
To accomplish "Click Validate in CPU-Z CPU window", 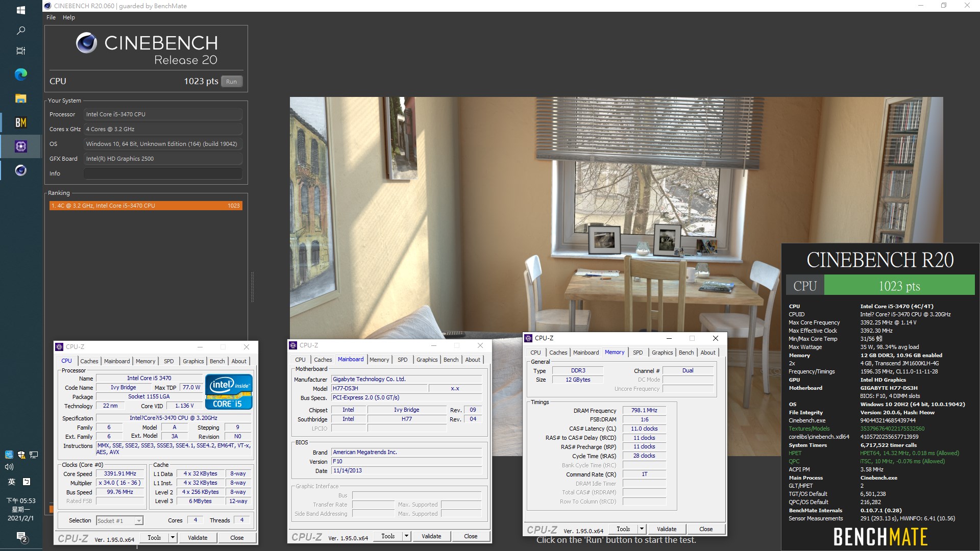I will pos(198,538).
